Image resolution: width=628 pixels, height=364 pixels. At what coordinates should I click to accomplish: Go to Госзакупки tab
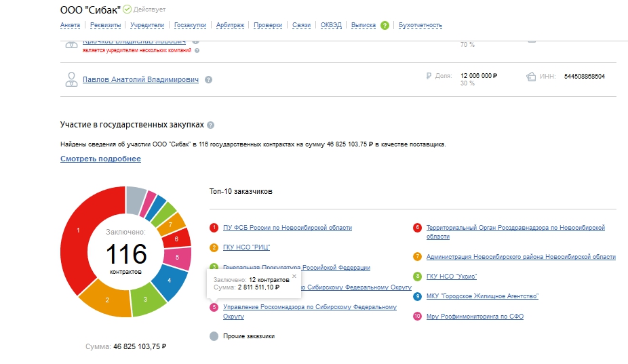coord(190,25)
